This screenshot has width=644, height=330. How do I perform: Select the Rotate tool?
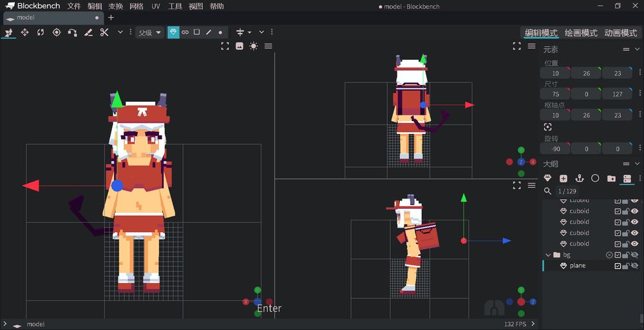coord(41,32)
